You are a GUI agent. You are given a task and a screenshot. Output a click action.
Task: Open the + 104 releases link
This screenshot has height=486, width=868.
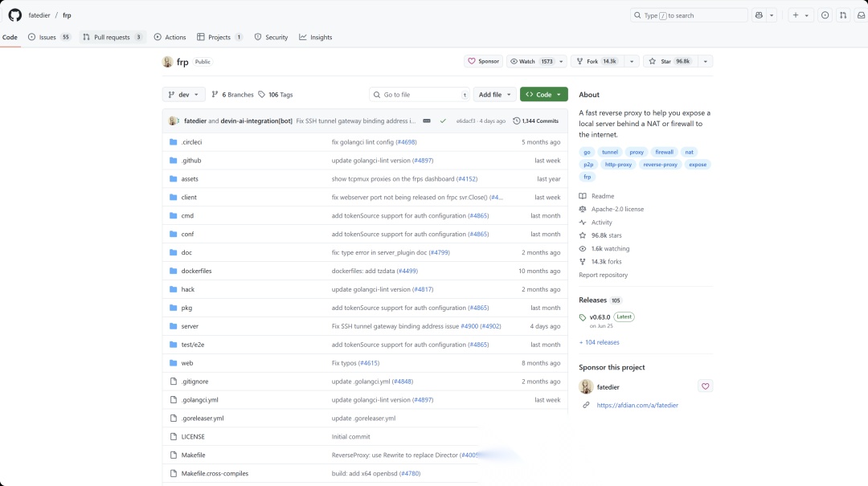click(x=599, y=342)
